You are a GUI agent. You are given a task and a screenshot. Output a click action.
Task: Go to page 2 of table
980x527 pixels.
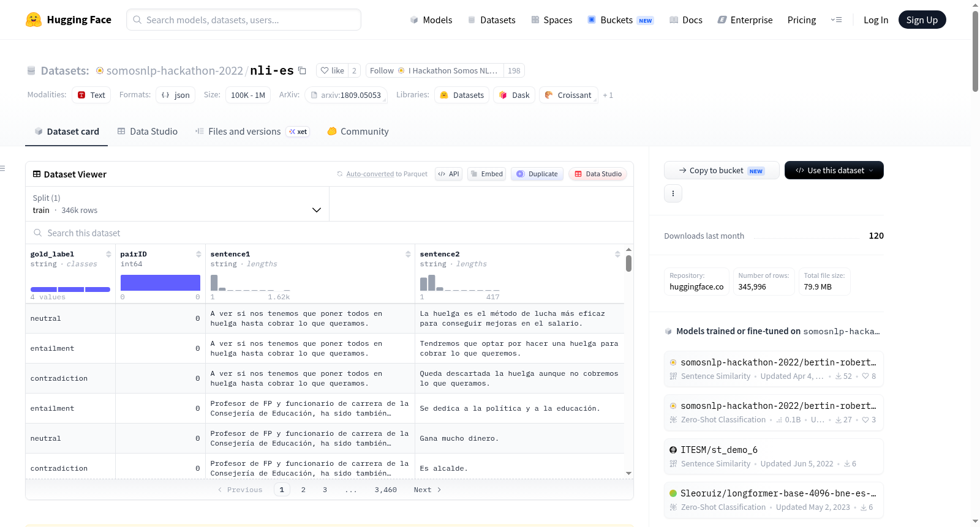[x=303, y=490]
